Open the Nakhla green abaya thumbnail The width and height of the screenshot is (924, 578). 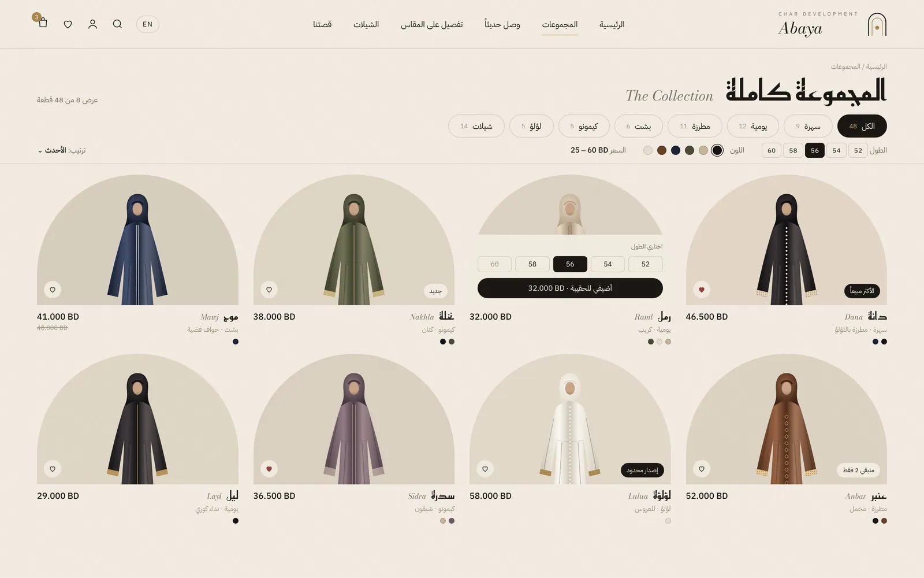(x=353, y=240)
